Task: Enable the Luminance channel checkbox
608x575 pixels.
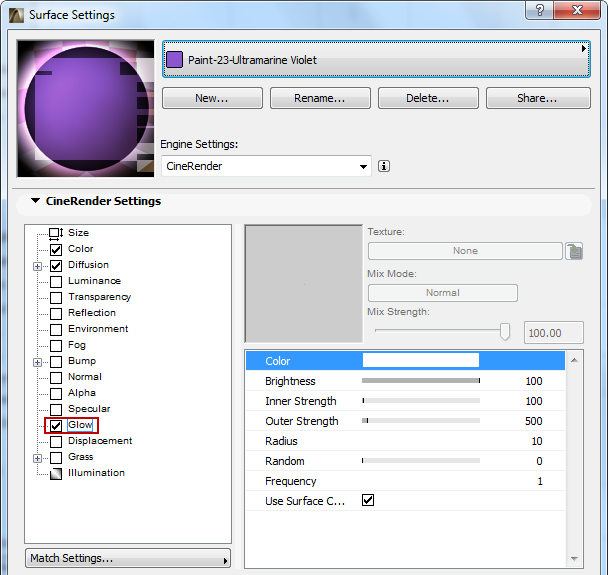Action: point(56,281)
